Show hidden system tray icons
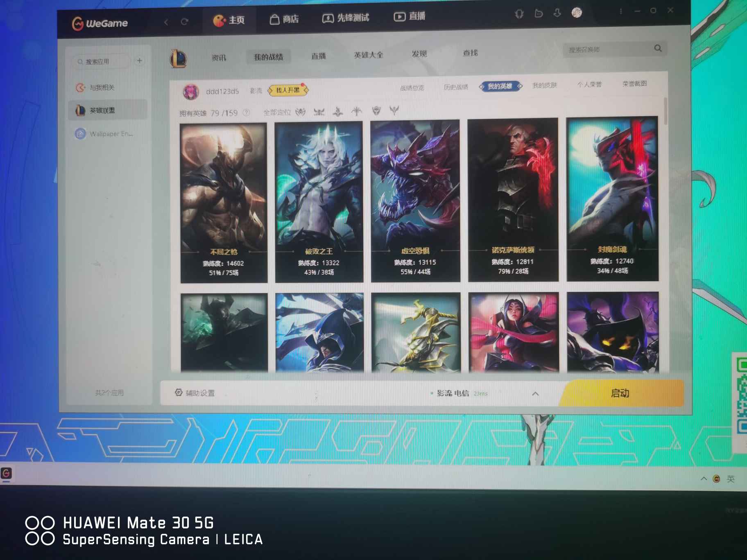Viewport: 747px width, 560px height. [x=704, y=478]
